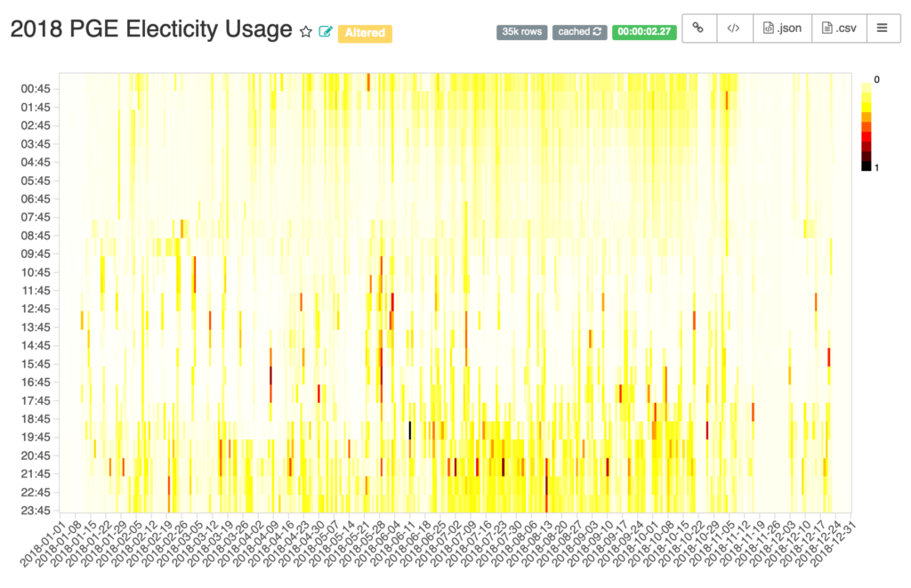Click the 35k rows label

tap(521, 32)
